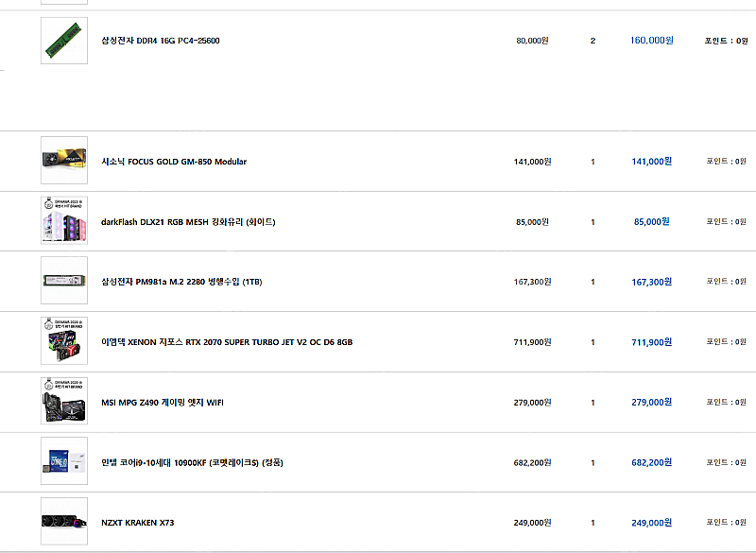Click 포인트 : 0원 in the RTX 2070 row
Image resolution: width=756 pixels, height=553 pixels.
(726, 341)
